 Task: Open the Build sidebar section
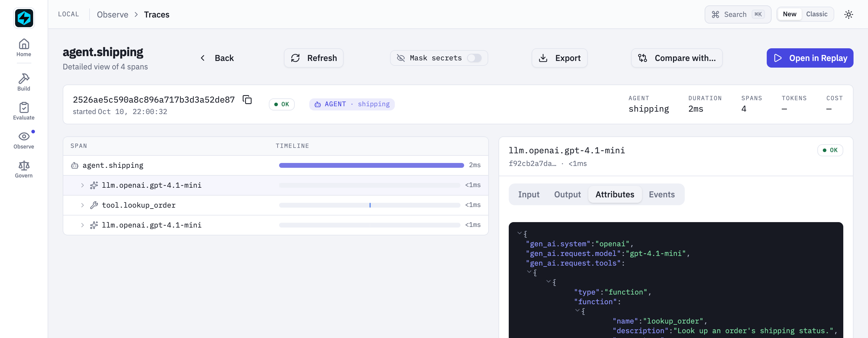pos(24,82)
